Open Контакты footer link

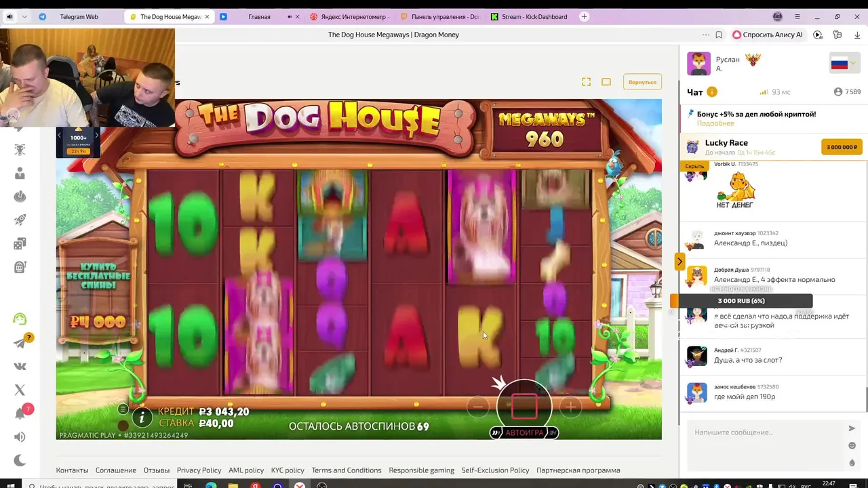coord(72,470)
